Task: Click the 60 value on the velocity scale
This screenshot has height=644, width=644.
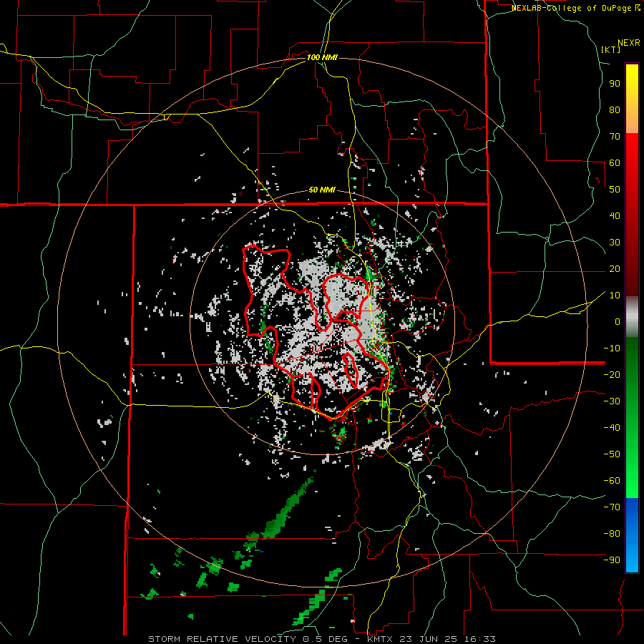Action: (x=615, y=163)
